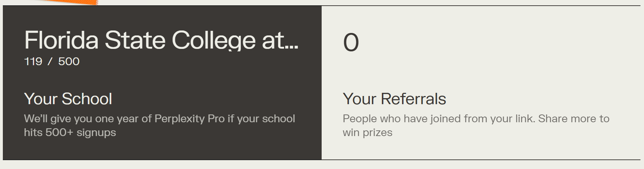The height and width of the screenshot is (169, 644).
Task: Click the 119 signup count number
Action: [33, 62]
